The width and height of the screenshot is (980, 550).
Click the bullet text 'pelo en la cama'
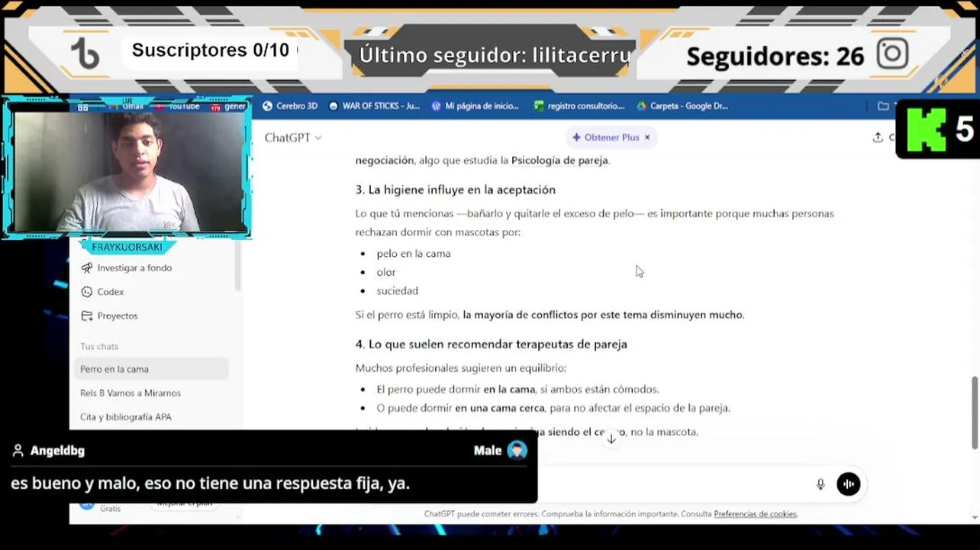(413, 254)
